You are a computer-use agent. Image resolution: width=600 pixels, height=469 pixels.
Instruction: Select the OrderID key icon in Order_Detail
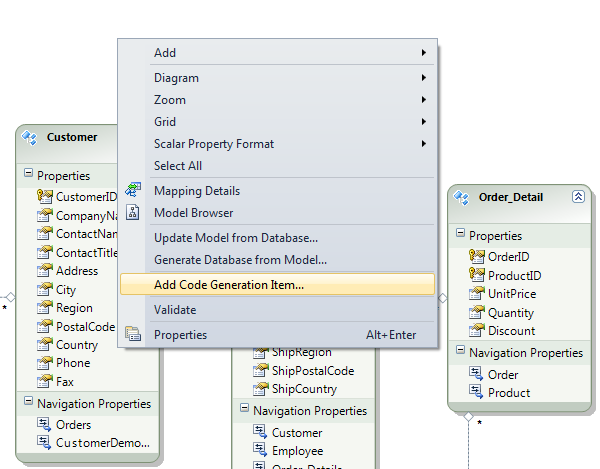coord(477,256)
